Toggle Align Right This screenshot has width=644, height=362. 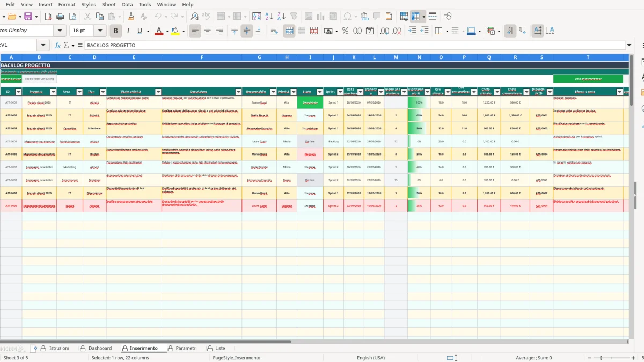coord(219,31)
